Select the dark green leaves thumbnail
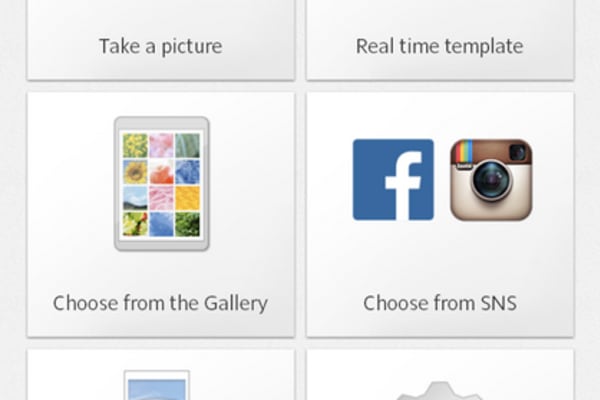Viewport: 600px width, 400px height. 188,225
